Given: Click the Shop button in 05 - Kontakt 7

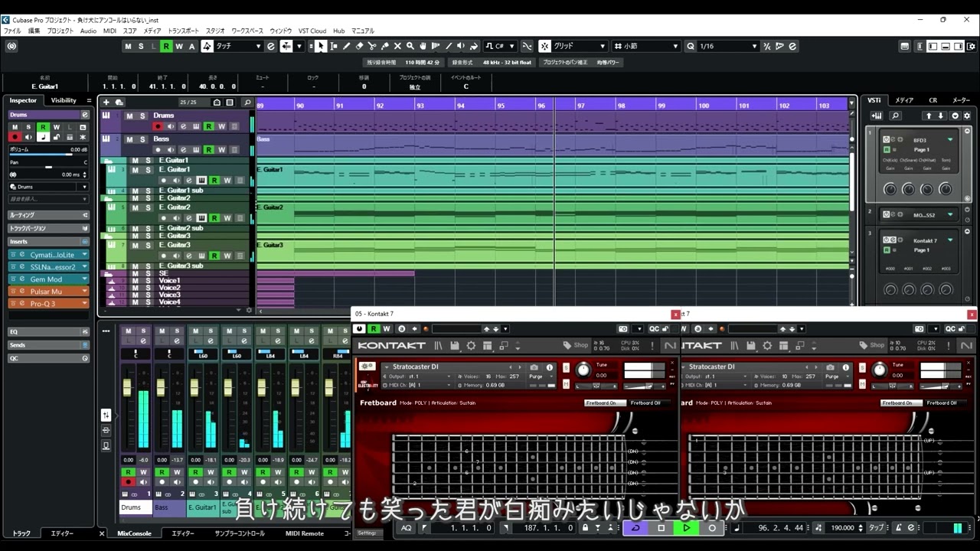Looking at the screenshot, I should click(x=576, y=345).
